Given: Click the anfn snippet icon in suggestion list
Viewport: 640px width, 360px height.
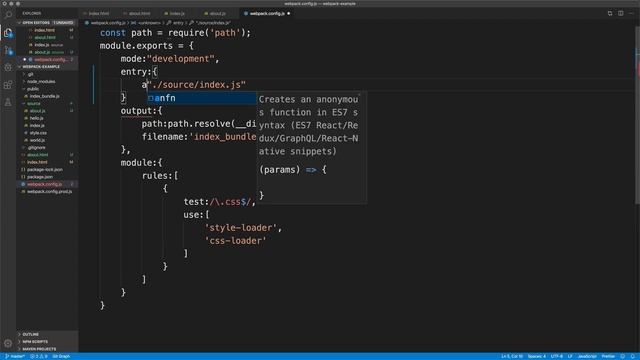Looking at the screenshot, I should [x=151, y=98].
